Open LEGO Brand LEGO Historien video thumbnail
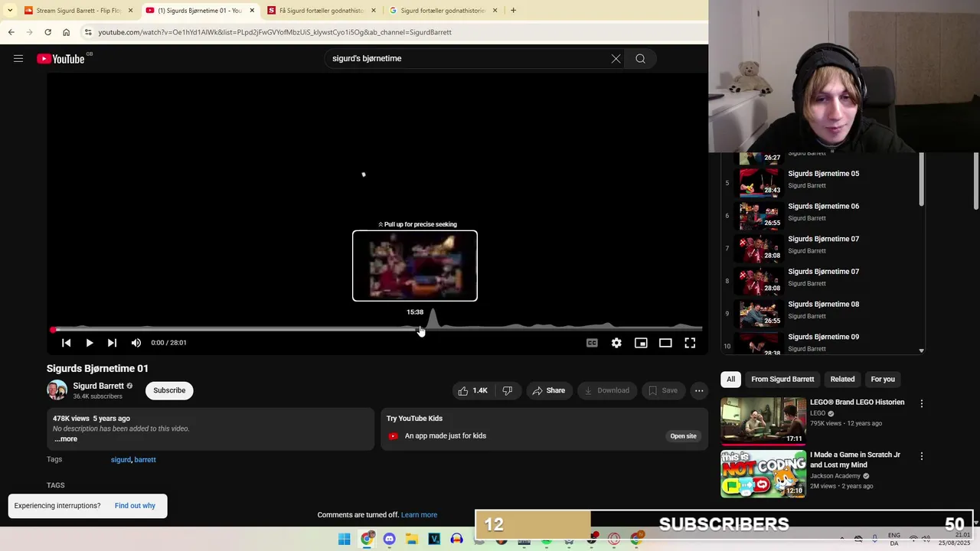This screenshot has width=980, height=551. coord(763,421)
